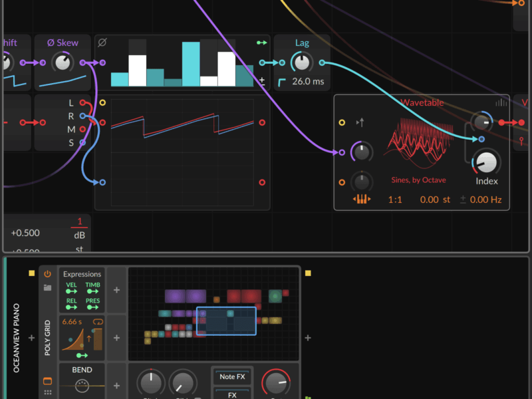Open the Sines, by Octave wavetable chooser

coord(418,180)
